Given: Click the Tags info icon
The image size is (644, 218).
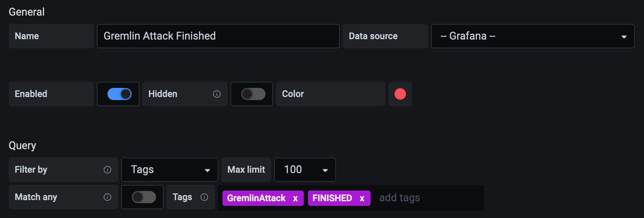Looking at the screenshot, I should pyautogui.click(x=204, y=197).
